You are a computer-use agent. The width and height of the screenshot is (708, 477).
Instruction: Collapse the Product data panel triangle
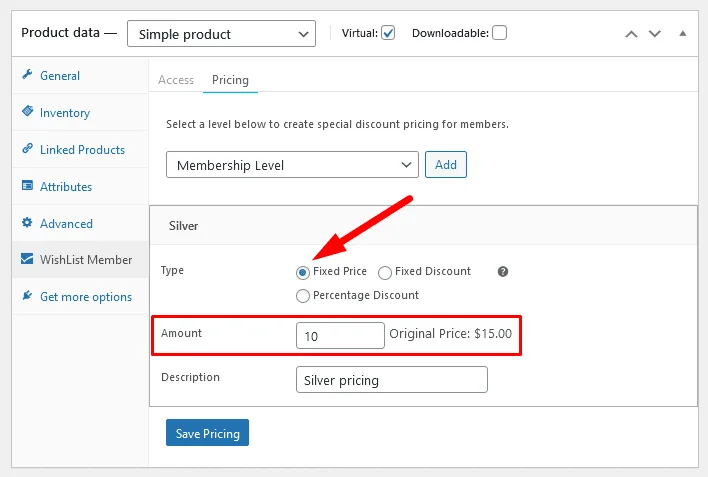[x=683, y=33]
